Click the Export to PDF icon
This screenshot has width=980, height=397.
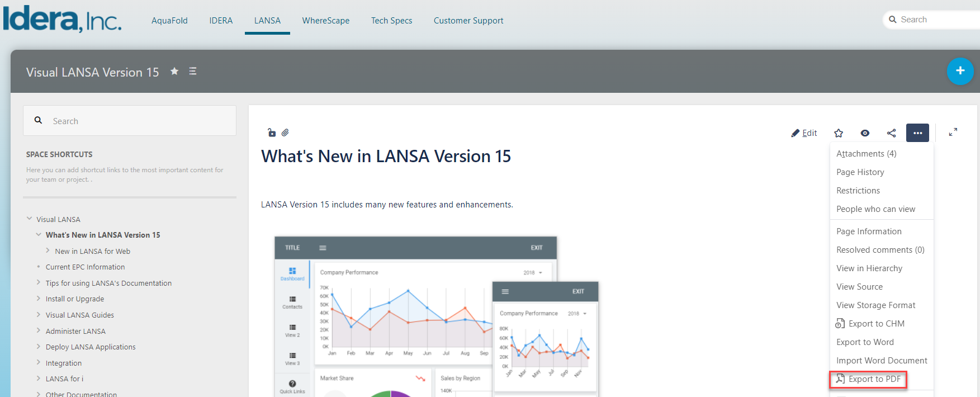(840, 379)
